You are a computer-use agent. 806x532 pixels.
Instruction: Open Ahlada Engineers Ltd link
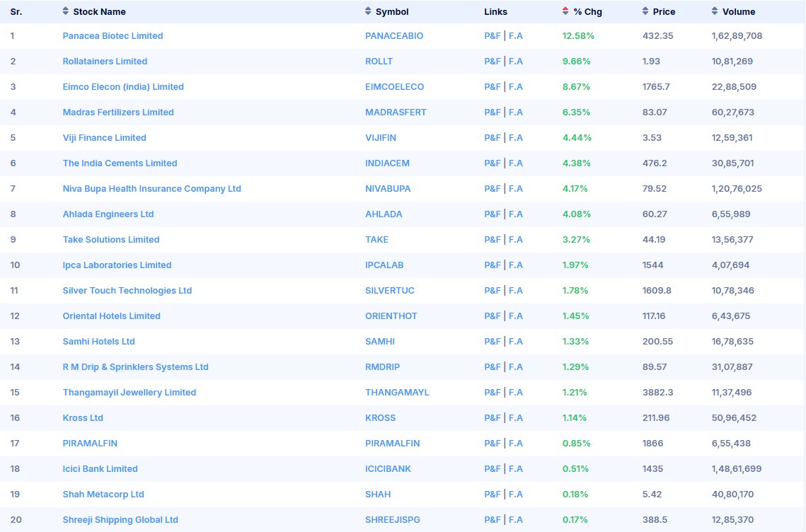[108, 214]
